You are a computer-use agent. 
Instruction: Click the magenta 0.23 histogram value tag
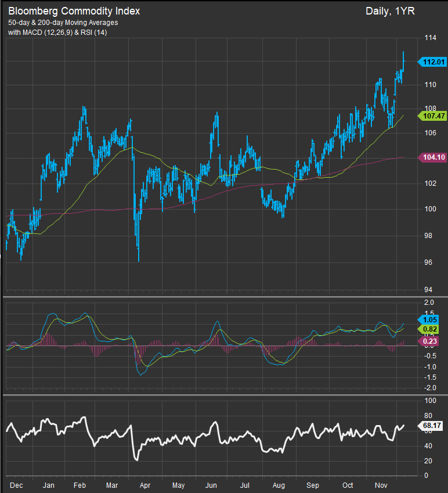429,341
